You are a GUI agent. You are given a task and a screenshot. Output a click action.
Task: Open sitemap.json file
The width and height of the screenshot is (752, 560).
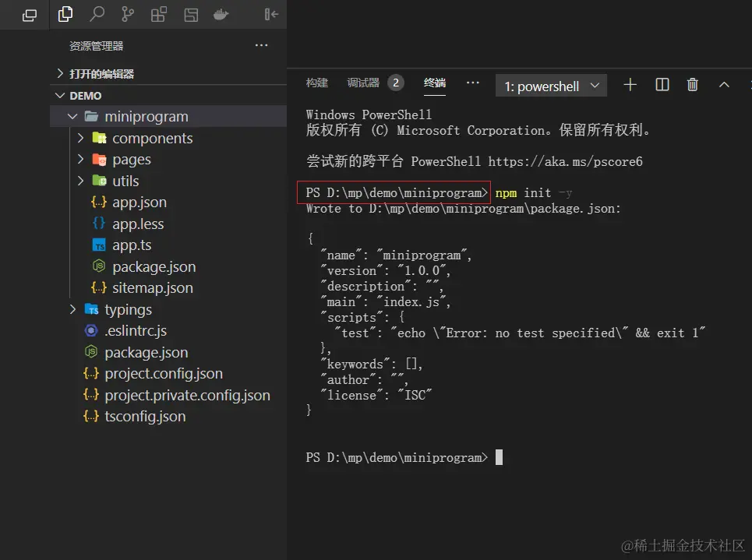click(153, 287)
